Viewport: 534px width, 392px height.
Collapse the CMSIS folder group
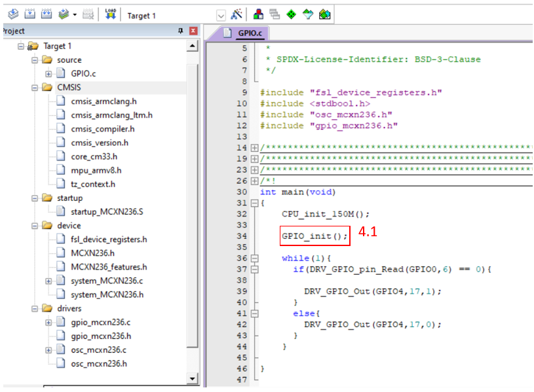pos(35,88)
